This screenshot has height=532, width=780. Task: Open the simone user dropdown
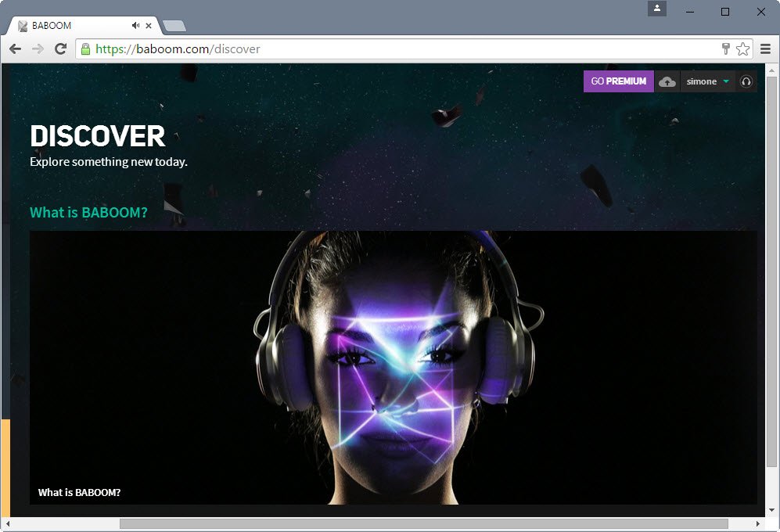point(707,81)
